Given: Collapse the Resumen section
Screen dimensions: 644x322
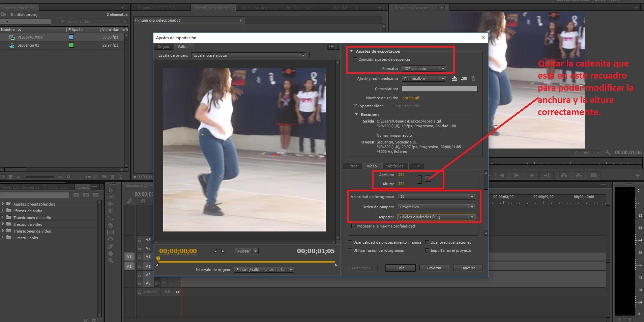Looking at the screenshot, I should pyautogui.click(x=356, y=114).
